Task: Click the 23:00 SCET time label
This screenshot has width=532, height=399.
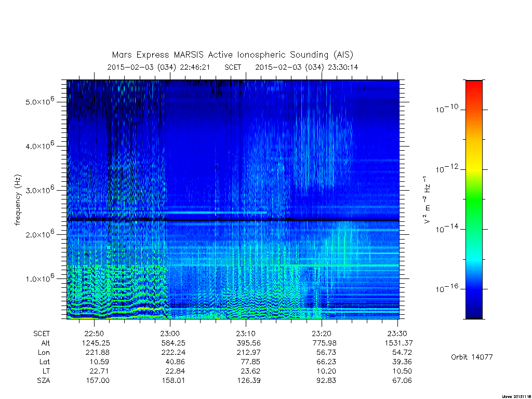Action: point(170,334)
